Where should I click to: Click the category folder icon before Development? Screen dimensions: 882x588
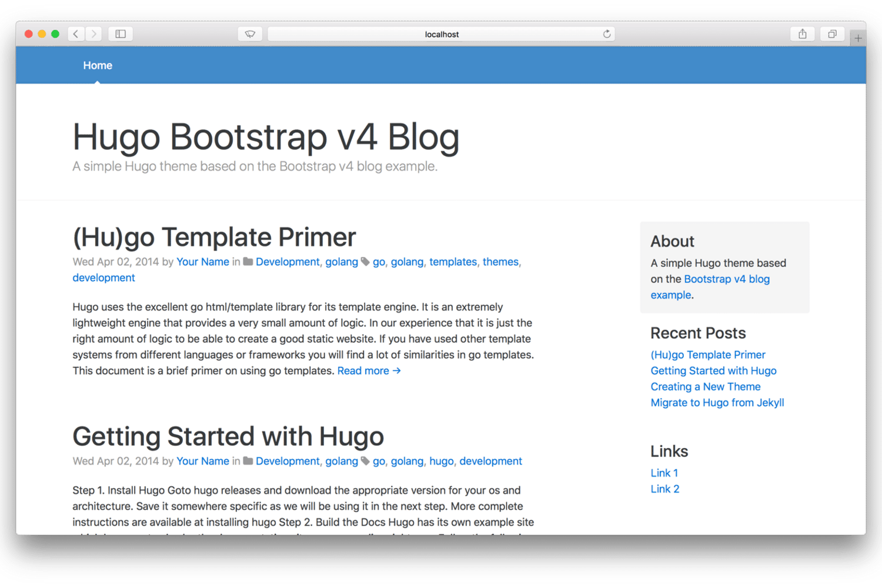click(x=248, y=261)
